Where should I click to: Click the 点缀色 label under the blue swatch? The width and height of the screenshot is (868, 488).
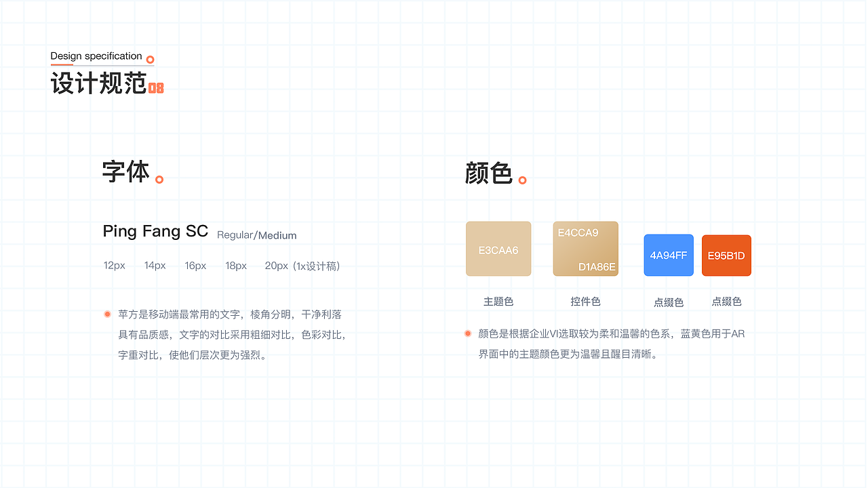tap(669, 302)
